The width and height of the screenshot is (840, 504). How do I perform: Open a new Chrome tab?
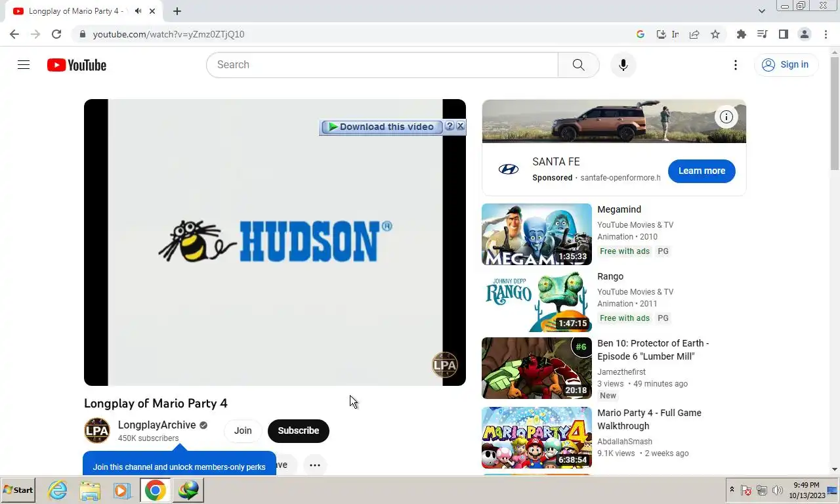pyautogui.click(x=177, y=11)
